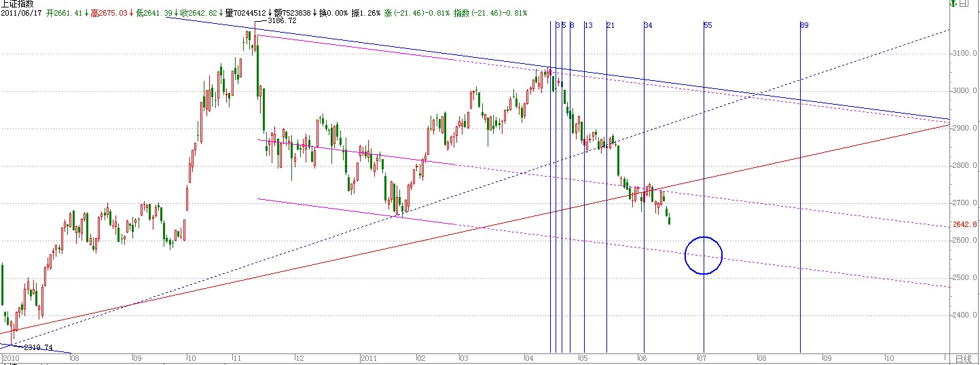Click the 振1.26% amplitude value
Screen dimensions: 980x365
(x=367, y=13)
